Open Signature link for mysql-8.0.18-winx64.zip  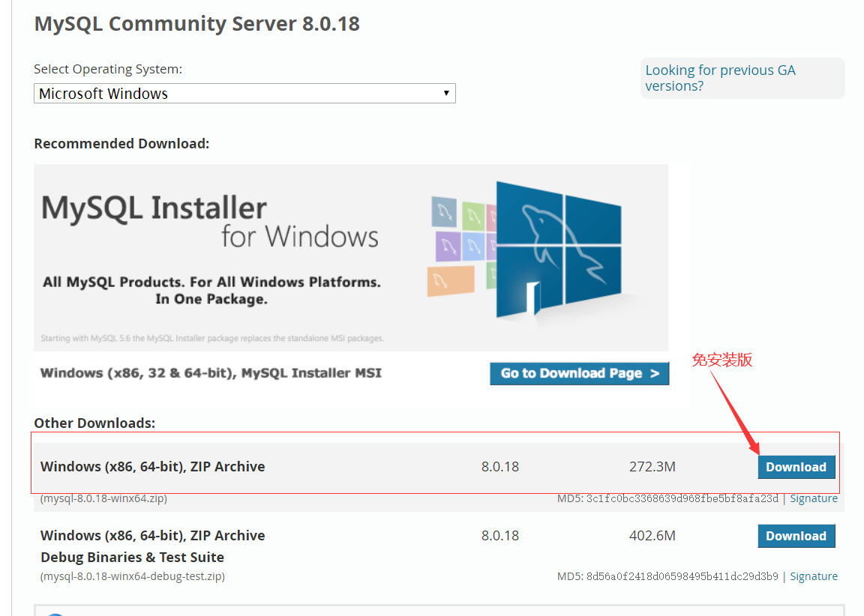814,498
